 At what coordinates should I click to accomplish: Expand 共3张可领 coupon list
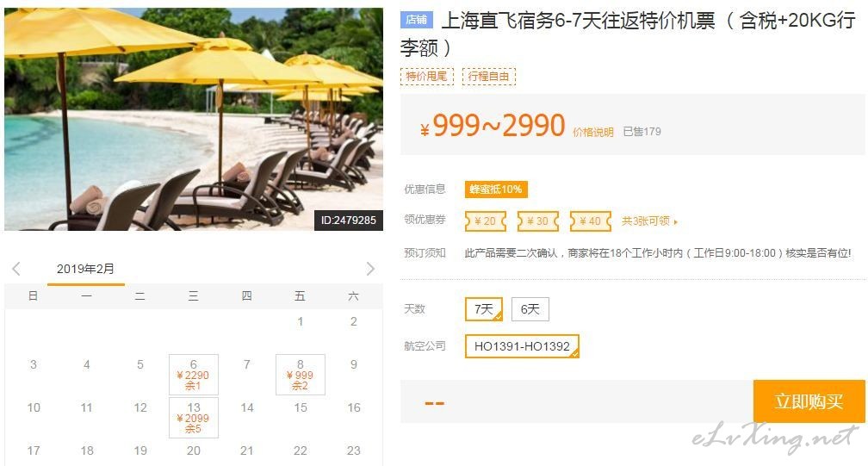pos(649,221)
